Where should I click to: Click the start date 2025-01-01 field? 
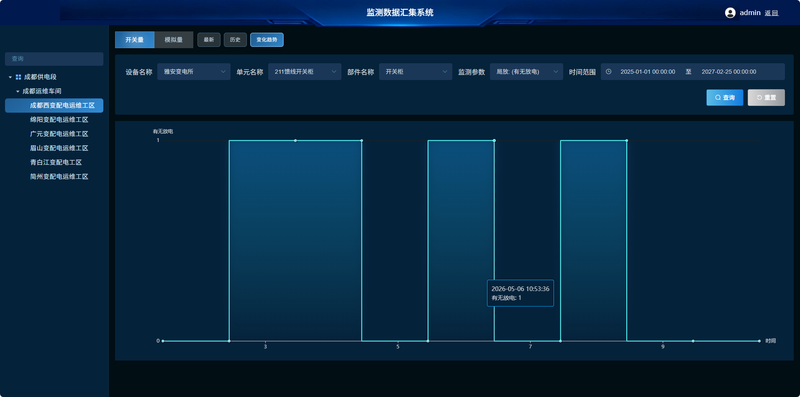[647, 72]
